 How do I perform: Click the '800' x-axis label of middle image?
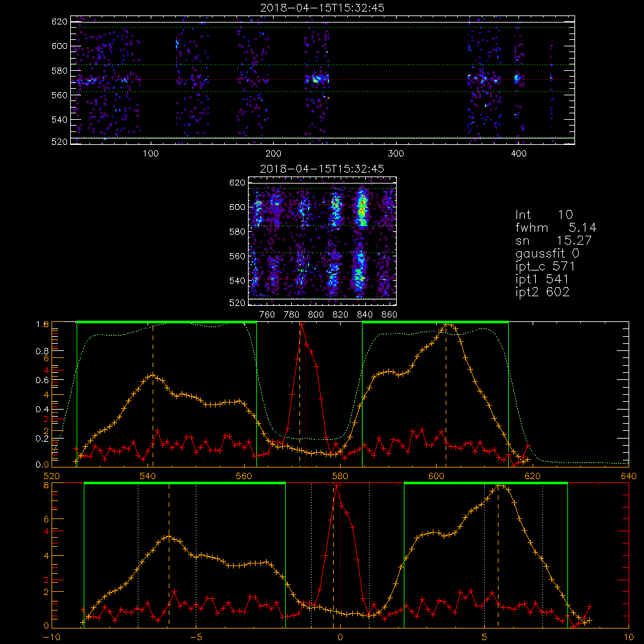(x=316, y=315)
